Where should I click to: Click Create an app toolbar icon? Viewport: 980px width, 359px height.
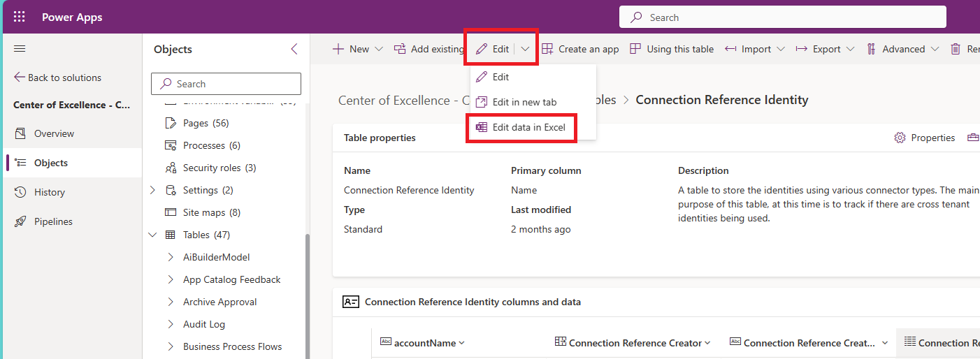point(547,49)
